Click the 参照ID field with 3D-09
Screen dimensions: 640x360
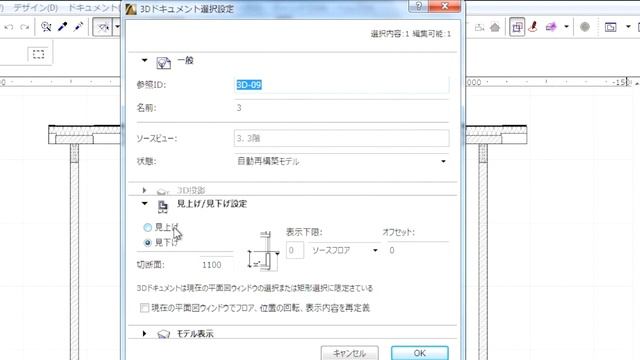[342, 85]
